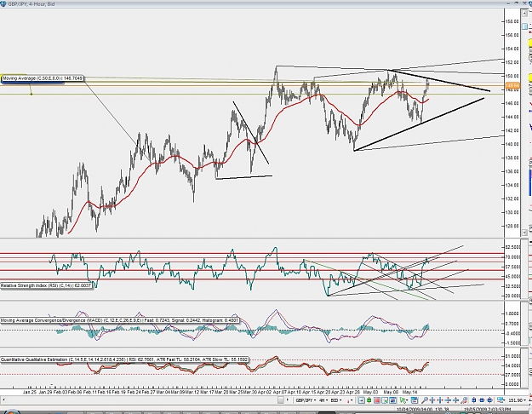Click the chart shift icon before green candlestick
This screenshot has height=414, width=532.
[x=362, y=400]
